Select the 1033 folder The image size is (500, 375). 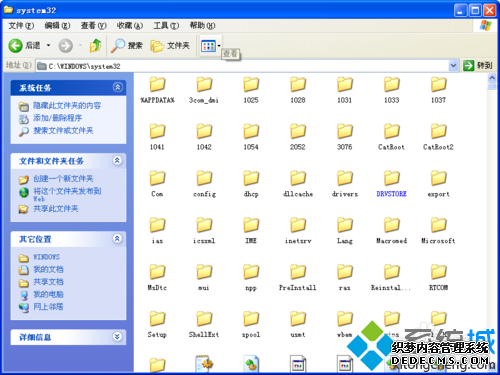(x=392, y=89)
